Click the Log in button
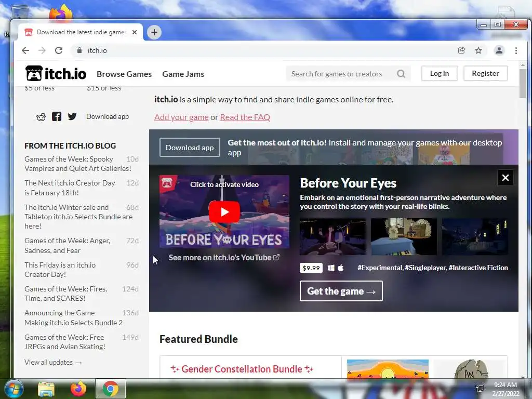532x399 pixels. tap(440, 73)
